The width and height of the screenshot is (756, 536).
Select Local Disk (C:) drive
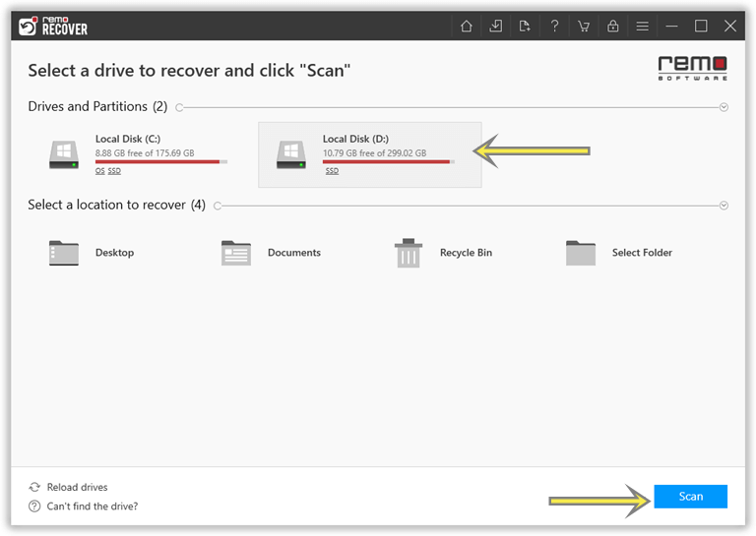[x=139, y=155]
